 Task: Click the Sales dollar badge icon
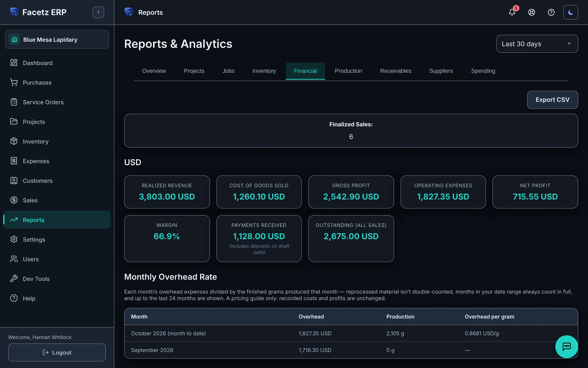click(x=14, y=200)
